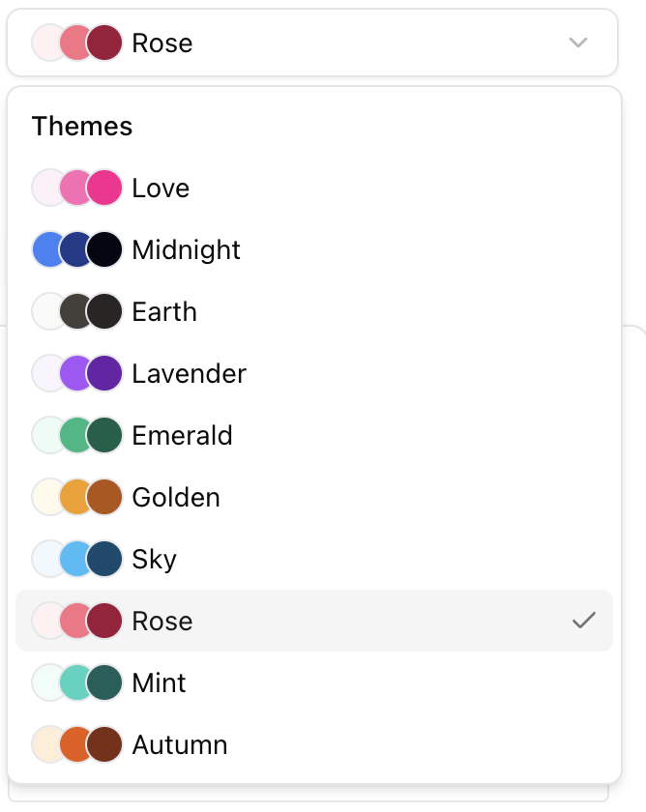The image size is (646, 812).
Task: Click the Rose theme selector combo box
Action: (x=311, y=43)
